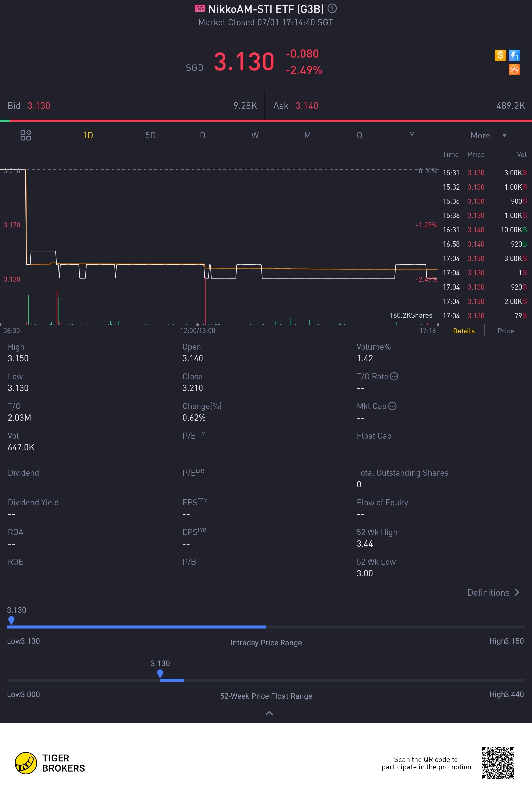Click the 52-Week Price Float Range marker

point(160,673)
